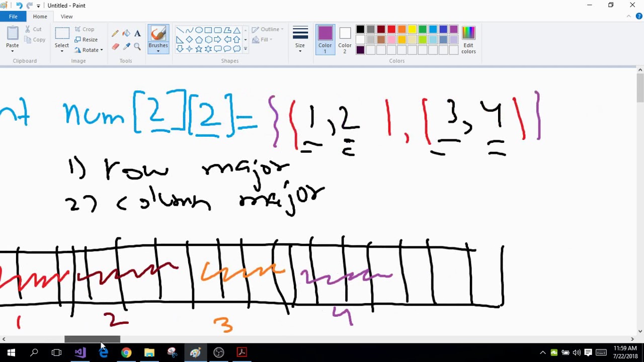
Task: Choose the Right triangle shape
Action: 180,40
